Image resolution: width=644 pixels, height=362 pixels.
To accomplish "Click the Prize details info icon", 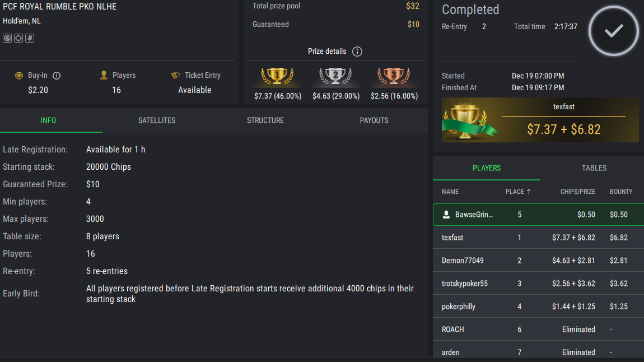I will click(357, 52).
